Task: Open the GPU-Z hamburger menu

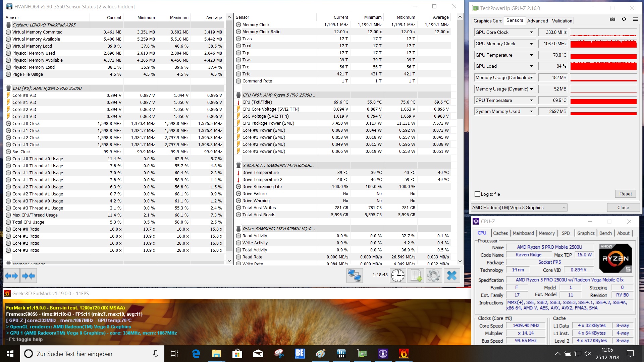Action: click(x=635, y=19)
